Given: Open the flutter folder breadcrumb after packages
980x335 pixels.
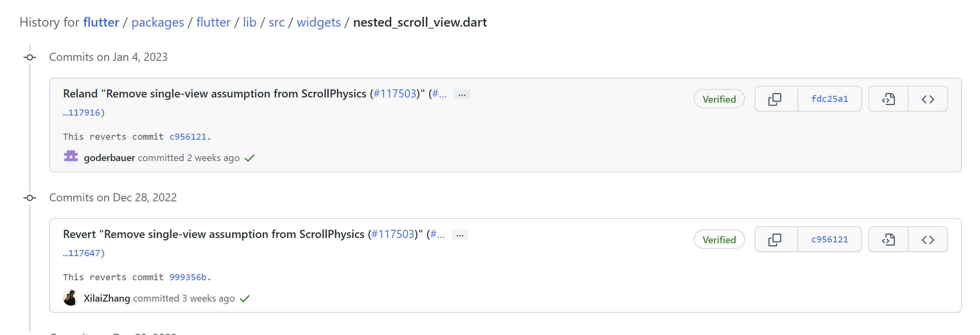Looking at the screenshot, I should 213,22.
